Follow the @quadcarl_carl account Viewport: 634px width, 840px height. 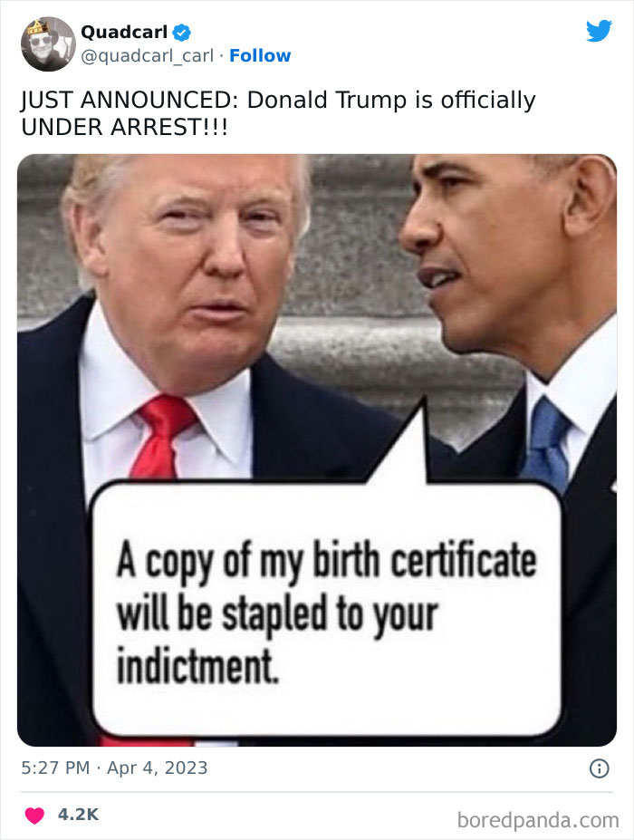coord(260,55)
